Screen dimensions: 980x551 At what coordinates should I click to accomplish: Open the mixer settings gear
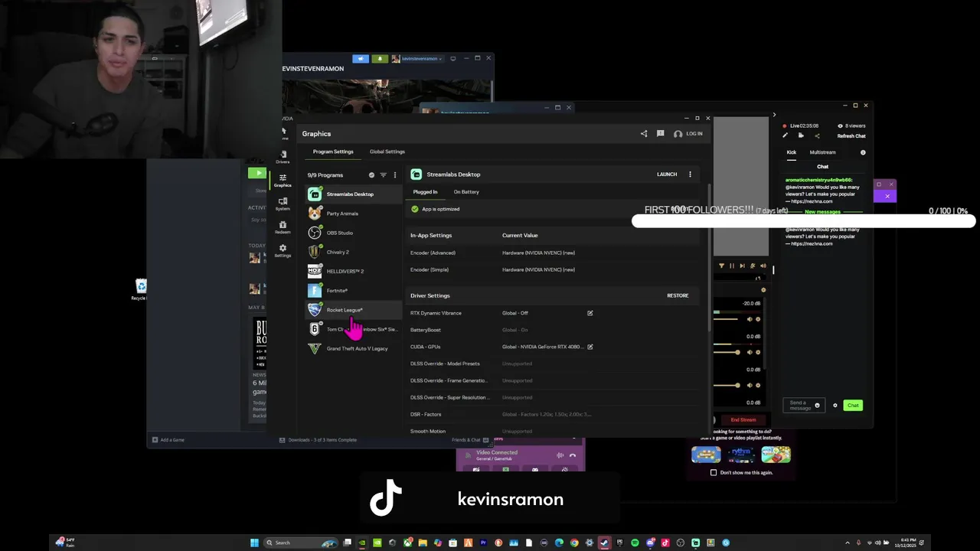pyautogui.click(x=763, y=290)
